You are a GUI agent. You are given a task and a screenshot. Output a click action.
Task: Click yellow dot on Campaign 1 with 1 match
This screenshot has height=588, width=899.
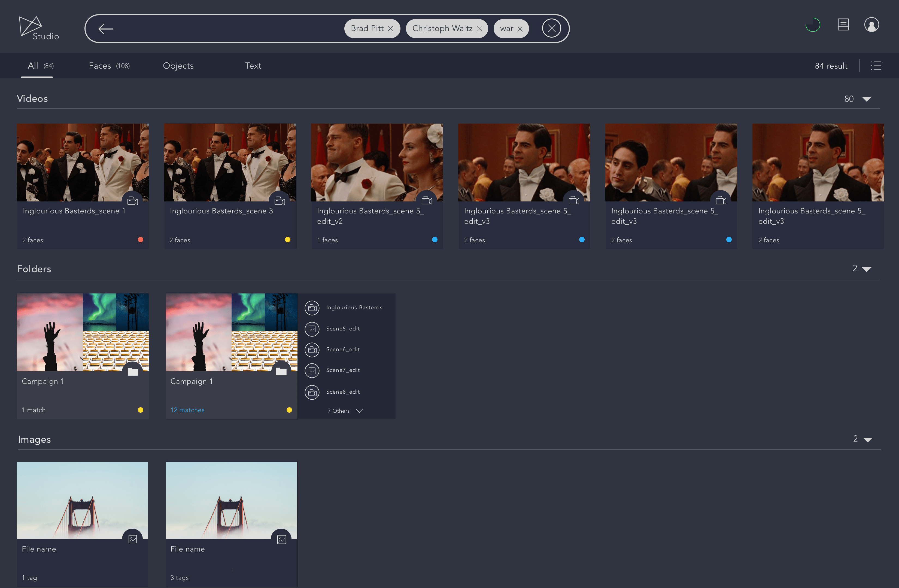point(141,410)
